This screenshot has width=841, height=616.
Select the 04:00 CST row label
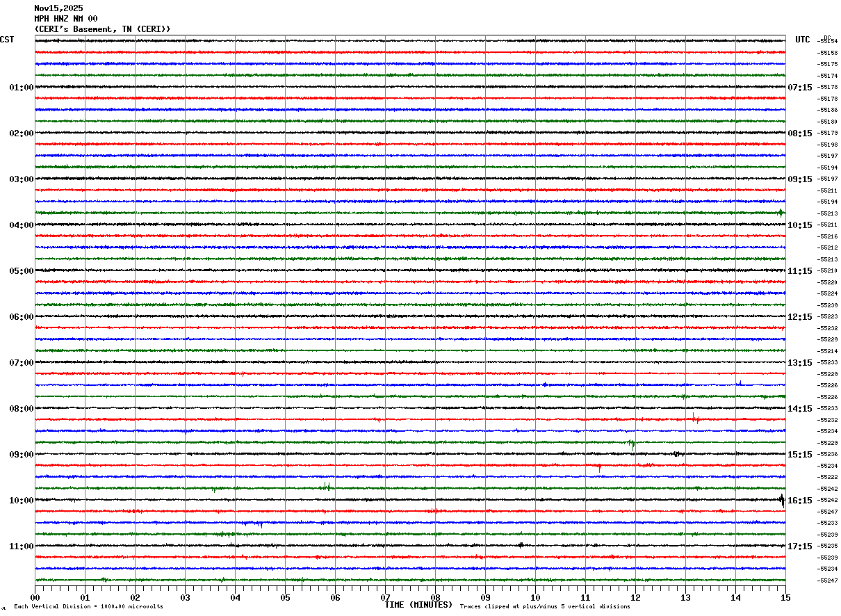[x=21, y=225]
